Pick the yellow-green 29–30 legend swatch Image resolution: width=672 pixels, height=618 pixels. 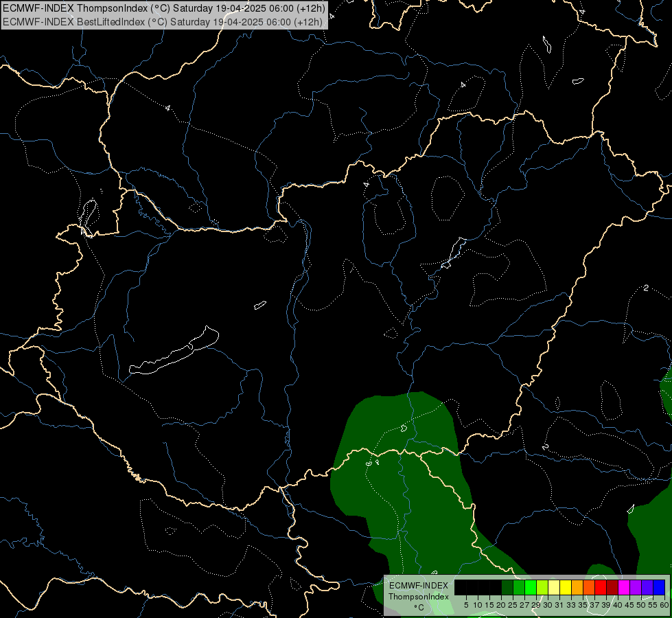542,587
